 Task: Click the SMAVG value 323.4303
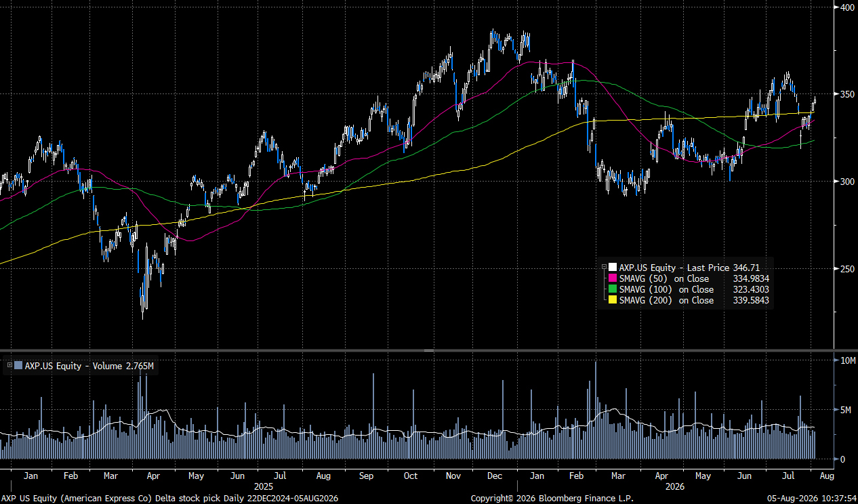click(751, 289)
